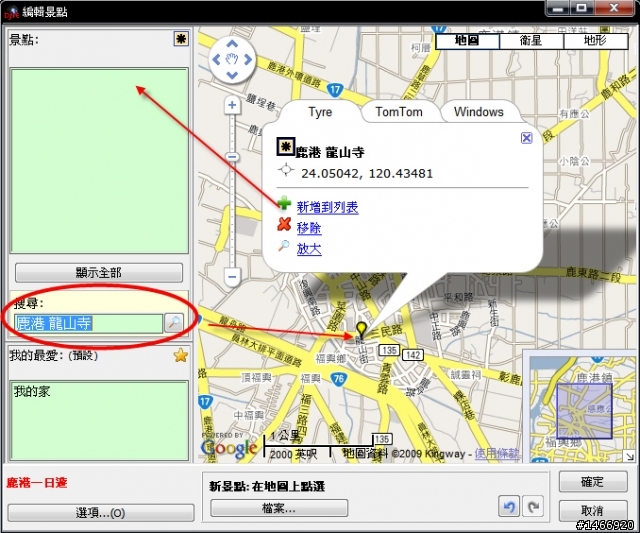The image size is (640, 533).
Task: Select 我的家 in the favorites list
Action: (x=32, y=391)
